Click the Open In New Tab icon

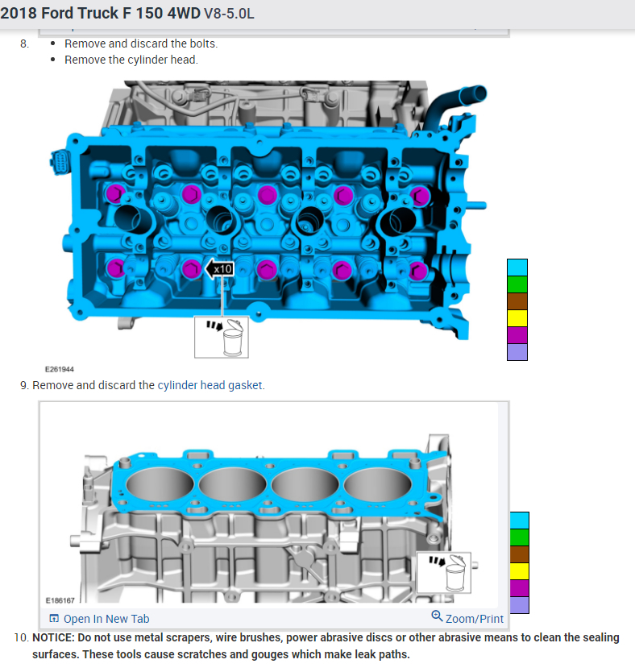[54, 619]
